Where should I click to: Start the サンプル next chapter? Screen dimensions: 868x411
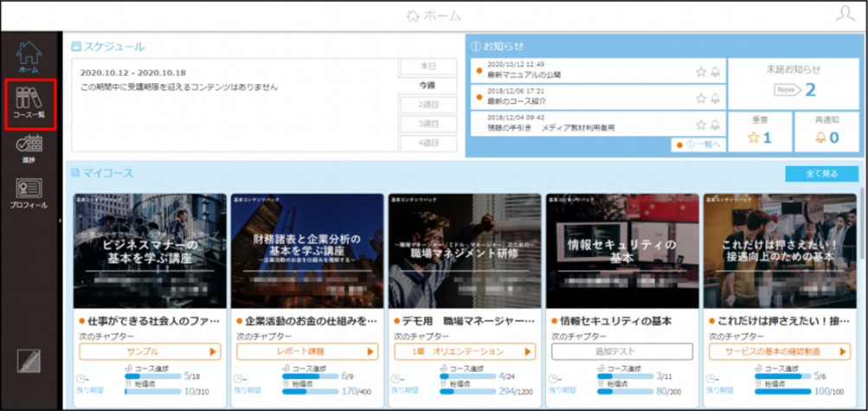pyautogui.click(x=150, y=351)
